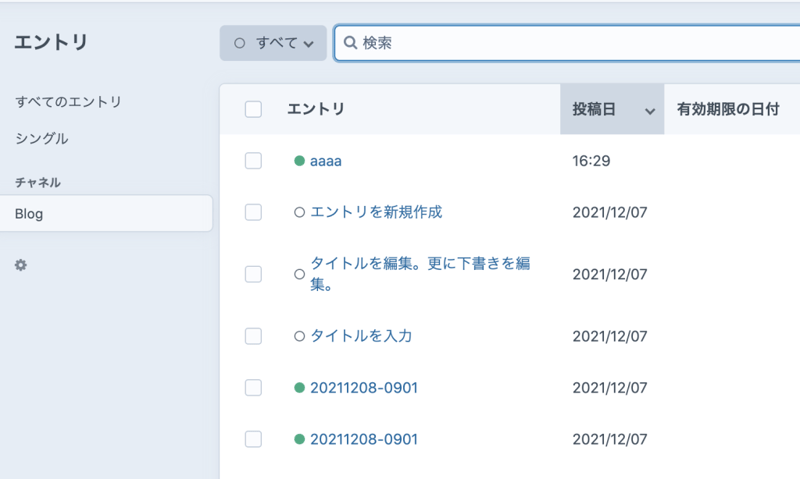Click green status dot beside aaaa entry
The image size is (800, 479).
point(299,161)
